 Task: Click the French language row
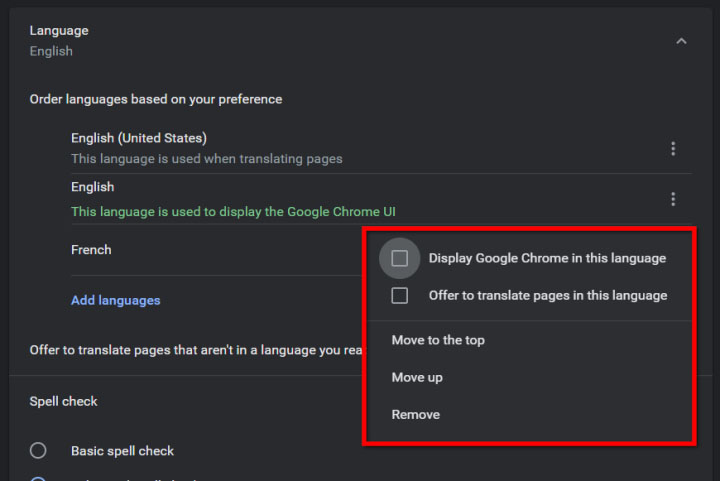tap(217, 250)
